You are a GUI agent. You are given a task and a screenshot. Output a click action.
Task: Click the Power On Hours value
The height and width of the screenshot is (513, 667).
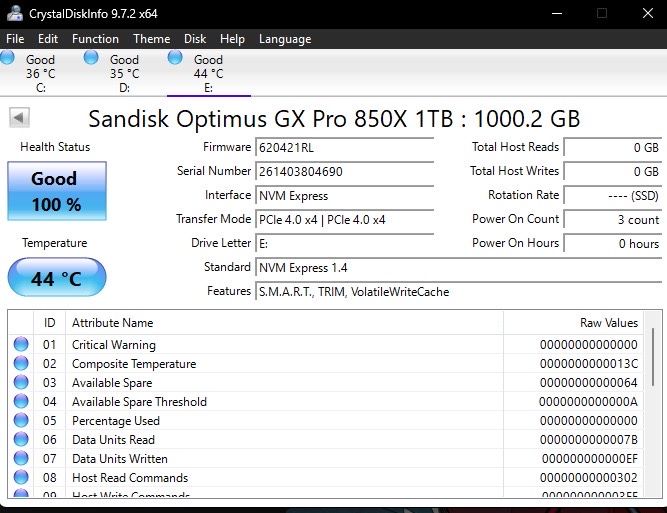tap(613, 244)
